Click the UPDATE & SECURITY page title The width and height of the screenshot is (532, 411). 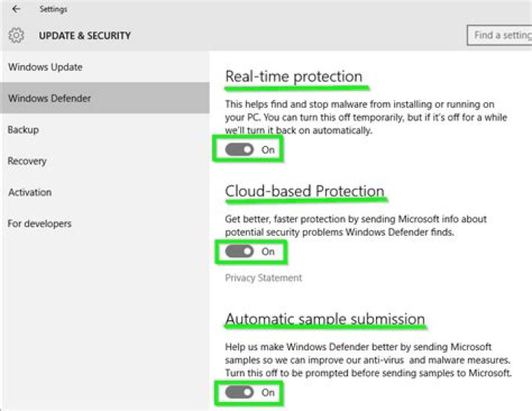click(x=85, y=35)
